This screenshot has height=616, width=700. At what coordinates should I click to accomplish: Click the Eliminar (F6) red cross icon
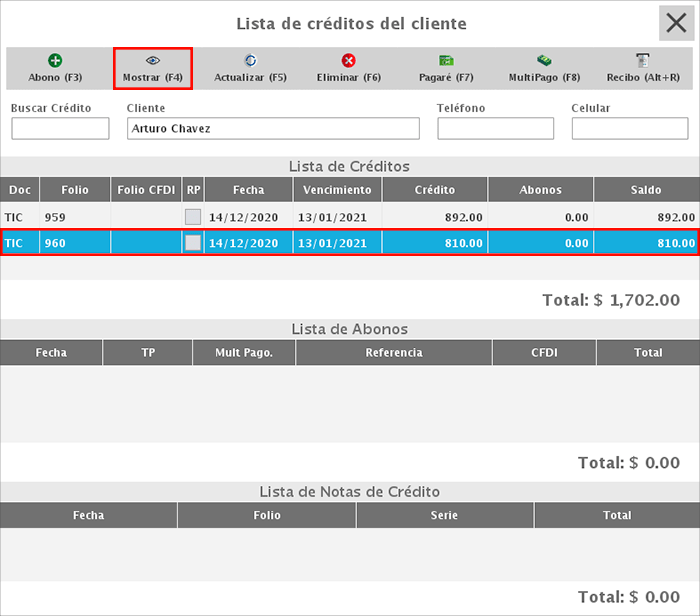pos(348,60)
